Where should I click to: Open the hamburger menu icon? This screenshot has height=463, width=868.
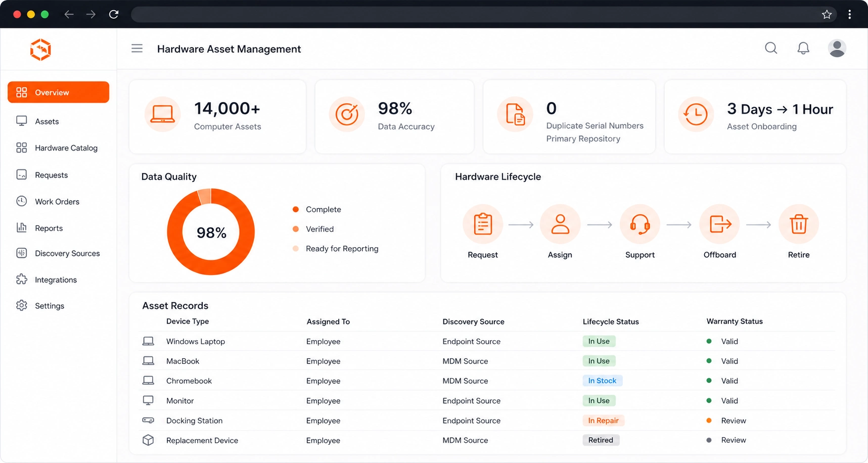click(x=137, y=49)
